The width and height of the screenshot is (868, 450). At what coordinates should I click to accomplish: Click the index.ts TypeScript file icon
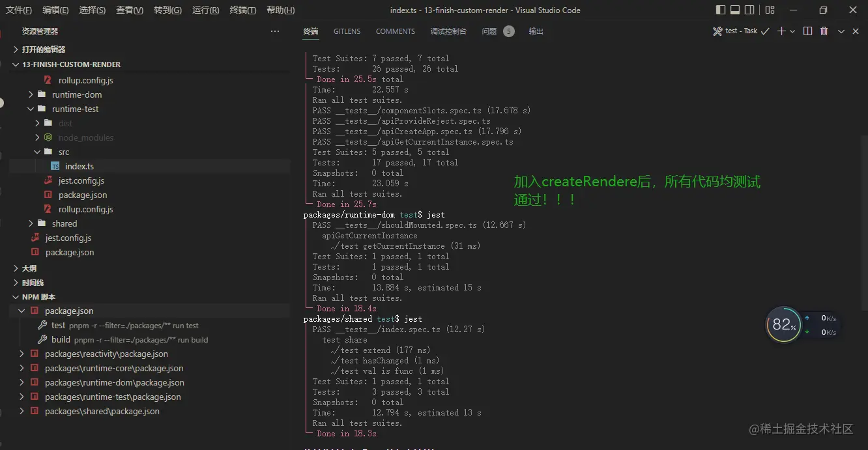(x=55, y=166)
